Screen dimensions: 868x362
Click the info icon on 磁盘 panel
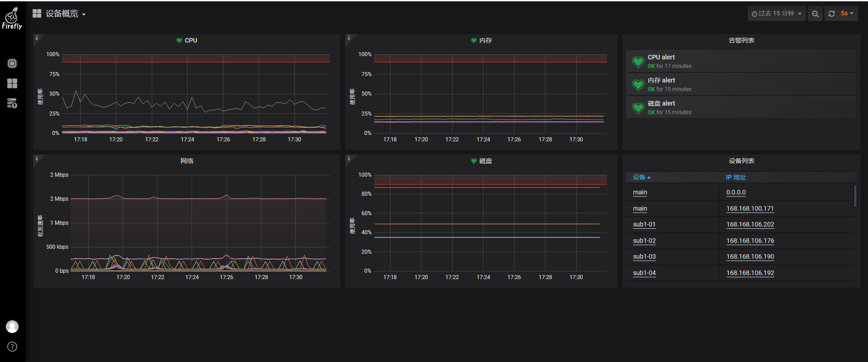pos(349,158)
